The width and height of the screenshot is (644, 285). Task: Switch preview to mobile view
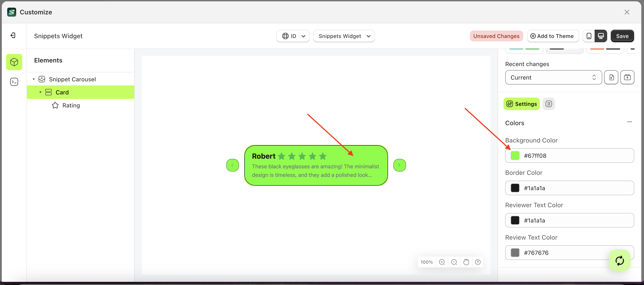589,36
